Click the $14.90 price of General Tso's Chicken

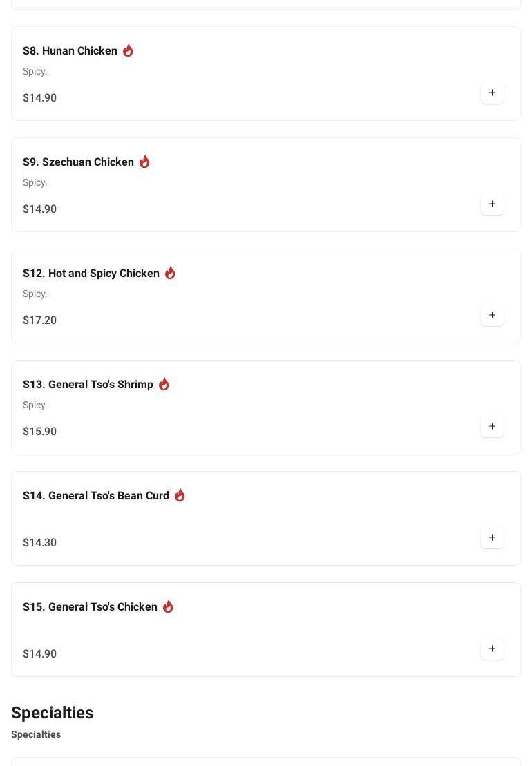click(x=39, y=653)
